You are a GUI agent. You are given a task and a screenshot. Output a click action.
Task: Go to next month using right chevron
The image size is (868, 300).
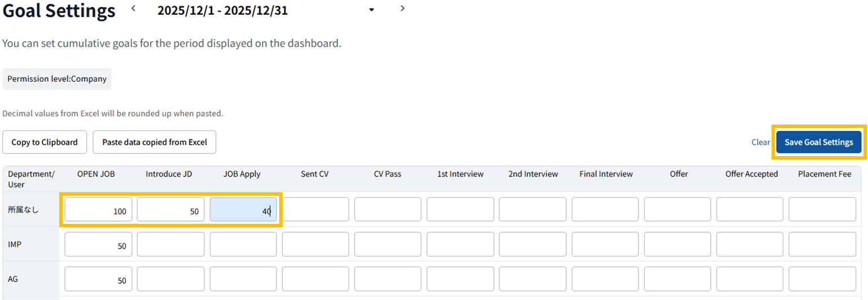pos(402,8)
